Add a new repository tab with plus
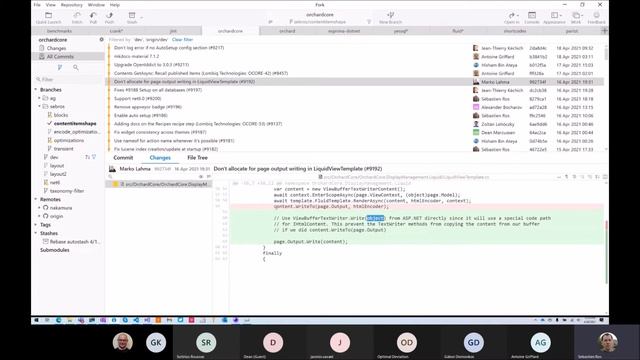The image size is (640, 360). coord(604,31)
